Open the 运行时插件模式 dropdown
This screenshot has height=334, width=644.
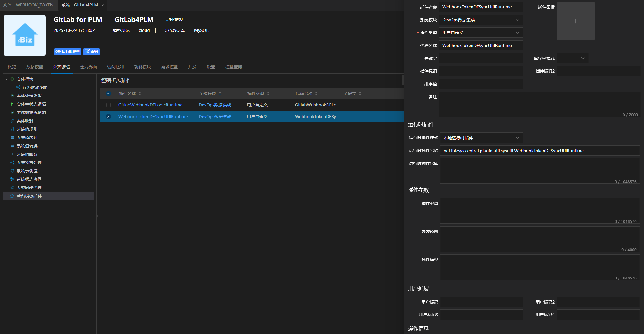tap(481, 138)
